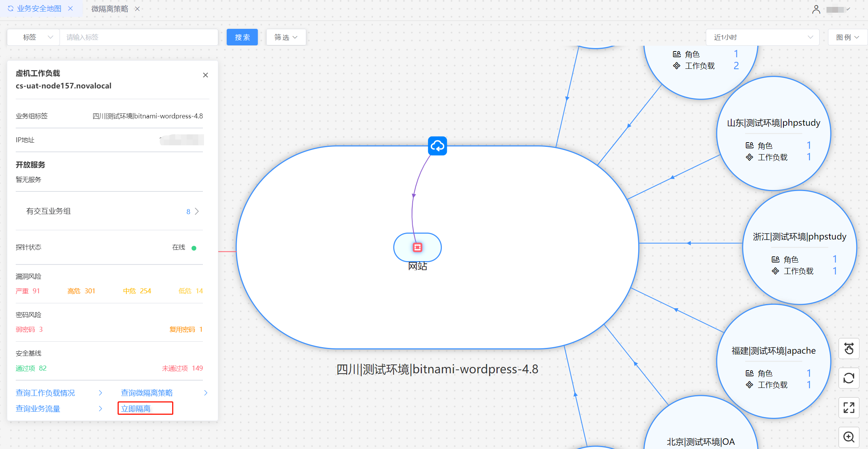Screen dimensions: 868x449
Task: Switch to 微隔离策略 tab
Action: [x=110, y=9]
